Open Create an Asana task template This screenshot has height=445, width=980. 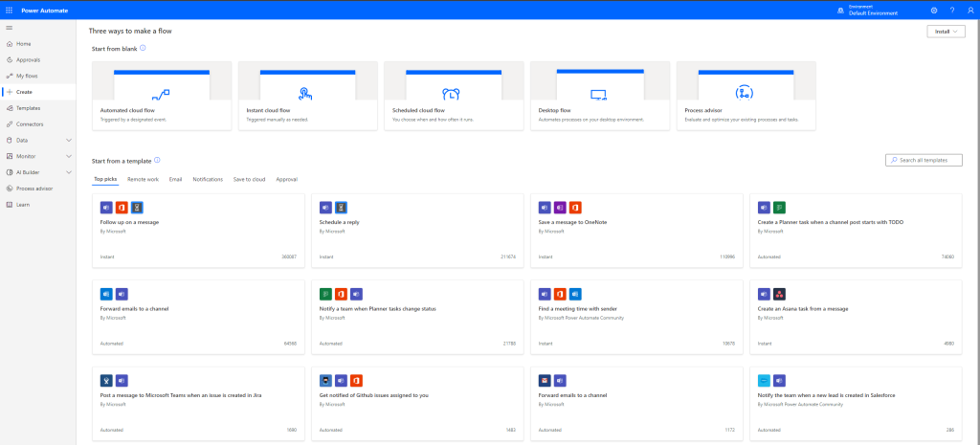click(857, 317)
